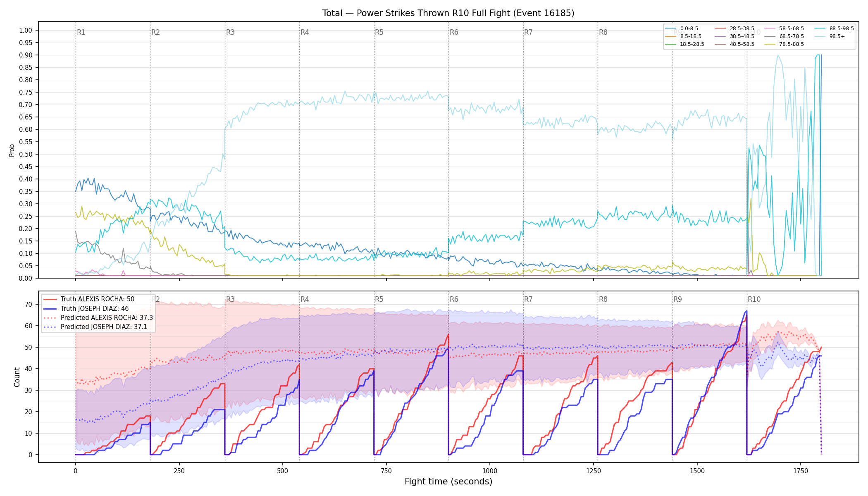Click the R7 round marker in the top chart
Screen dimensions: 868x496
coord(528,32)
